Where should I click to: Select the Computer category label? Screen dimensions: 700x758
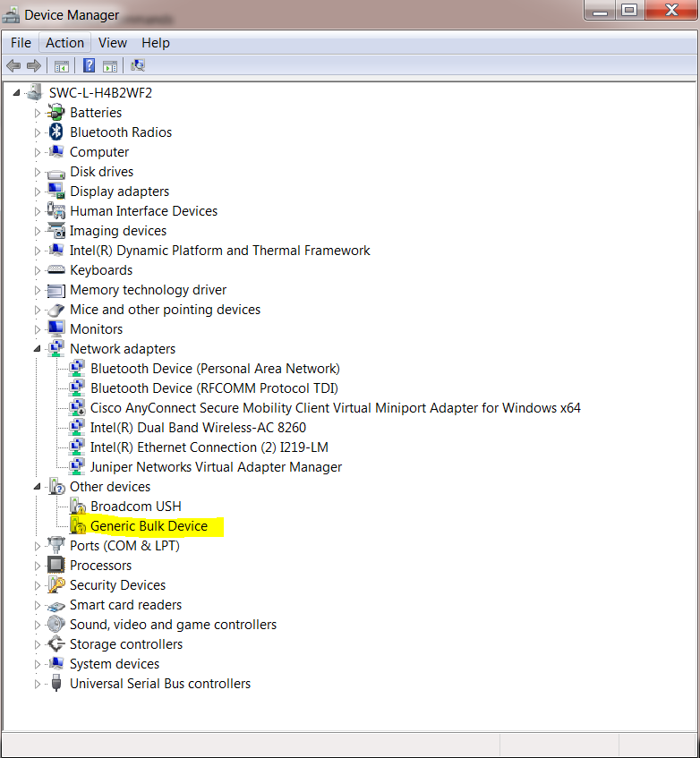pos(99,152)
